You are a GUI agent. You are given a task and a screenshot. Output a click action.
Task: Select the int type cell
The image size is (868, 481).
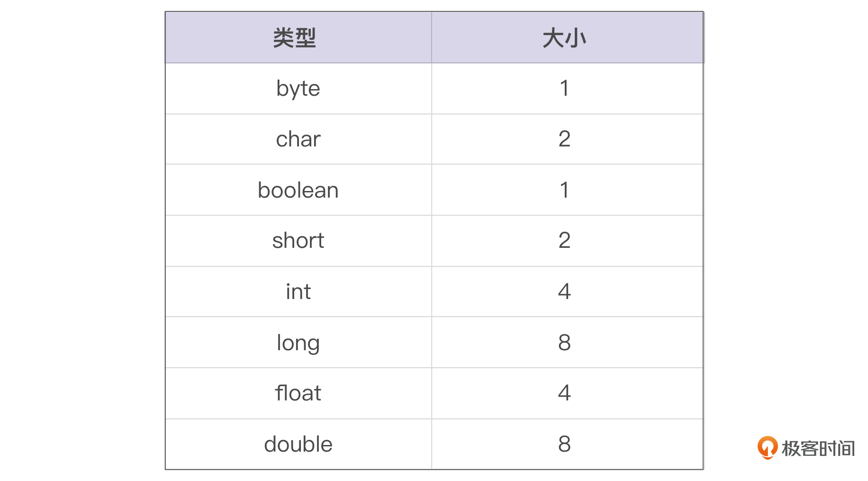(x=298, y=291)
